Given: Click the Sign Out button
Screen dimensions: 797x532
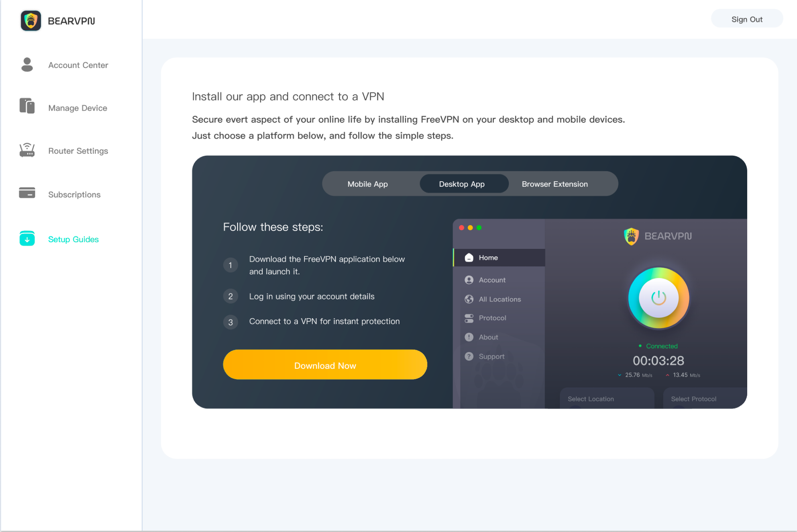Looking at the screenshot, I should tap(748, 18).
